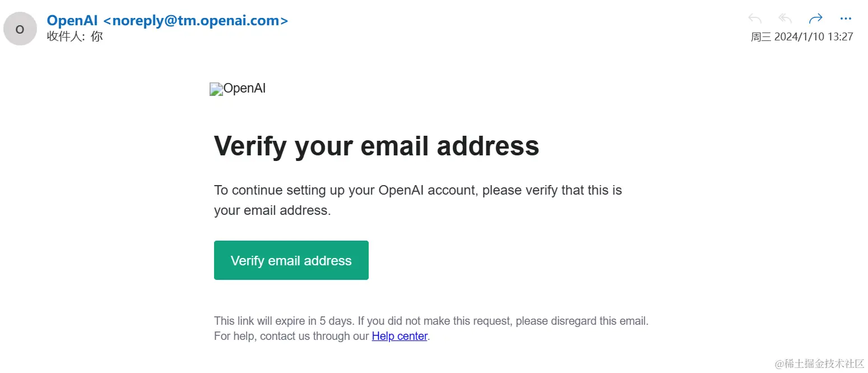868x373 pixels.
Task: Click the Reply All double-arrow icon
Action: point(785,19)
